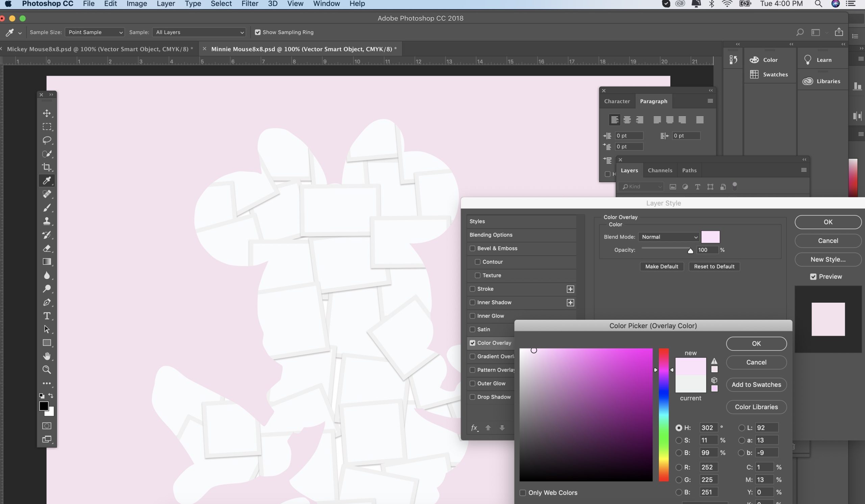Select the R red radio button

coord(678,467)
